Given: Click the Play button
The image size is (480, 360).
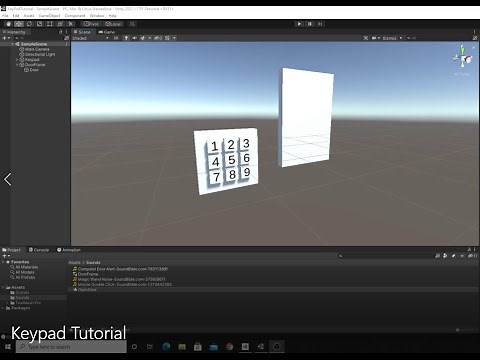Looking at the screenshot, I should coord(299,24).
